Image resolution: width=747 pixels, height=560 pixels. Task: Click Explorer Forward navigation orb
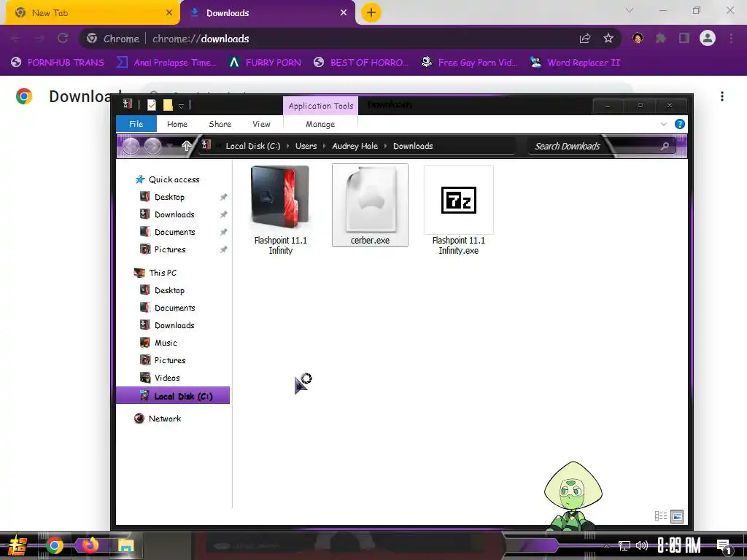(x=153, y=146)
